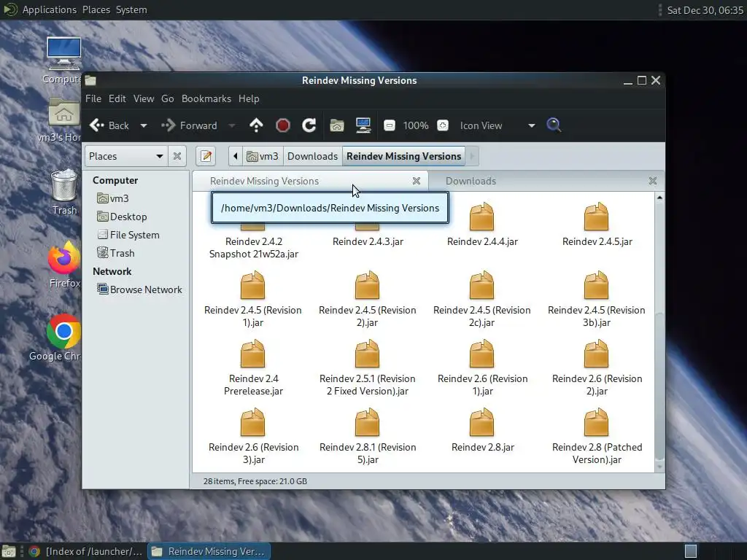This screenshot has width=747, height=560.
Task: Close the Downloads tab
Action: point(653,181)
